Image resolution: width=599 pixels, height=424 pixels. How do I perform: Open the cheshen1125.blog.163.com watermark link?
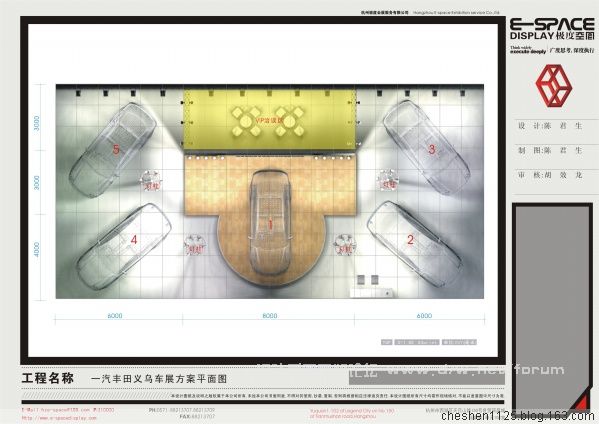click(x=518, y=416)
